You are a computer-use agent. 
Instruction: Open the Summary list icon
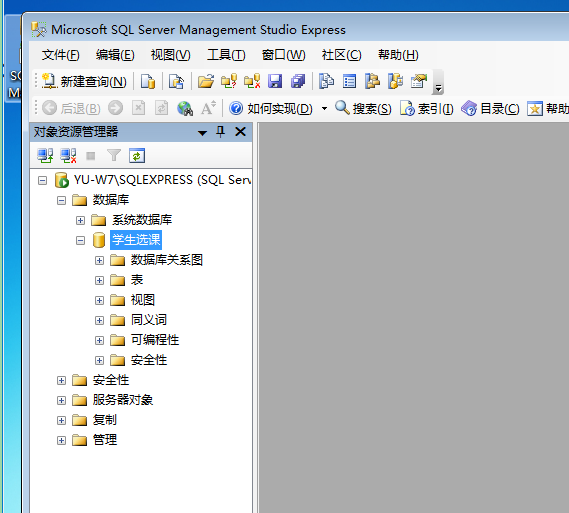[349, 81]
